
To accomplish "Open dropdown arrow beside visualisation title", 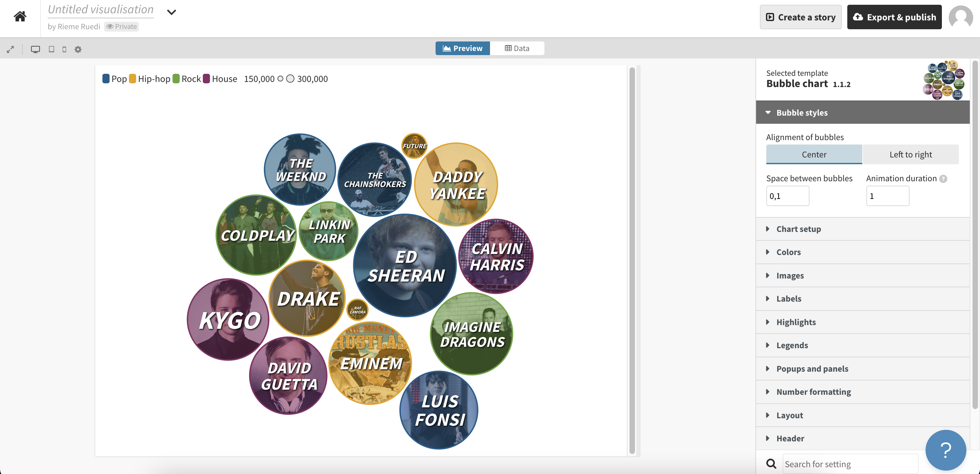I will [171, 12].
